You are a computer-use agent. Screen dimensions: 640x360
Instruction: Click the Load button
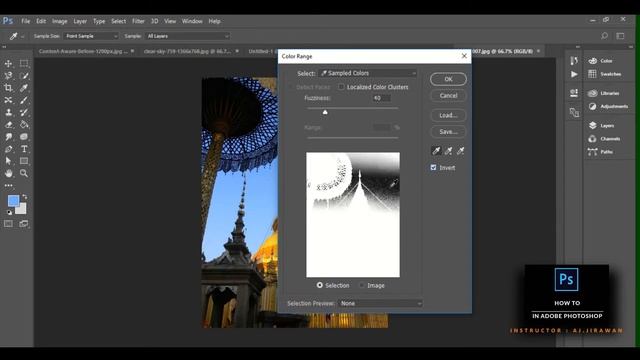[448, 116]
